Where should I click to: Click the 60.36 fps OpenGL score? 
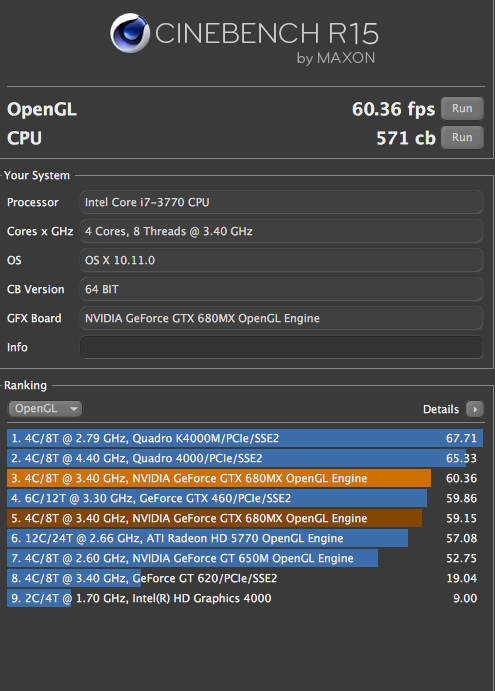[x=393, y=109]
